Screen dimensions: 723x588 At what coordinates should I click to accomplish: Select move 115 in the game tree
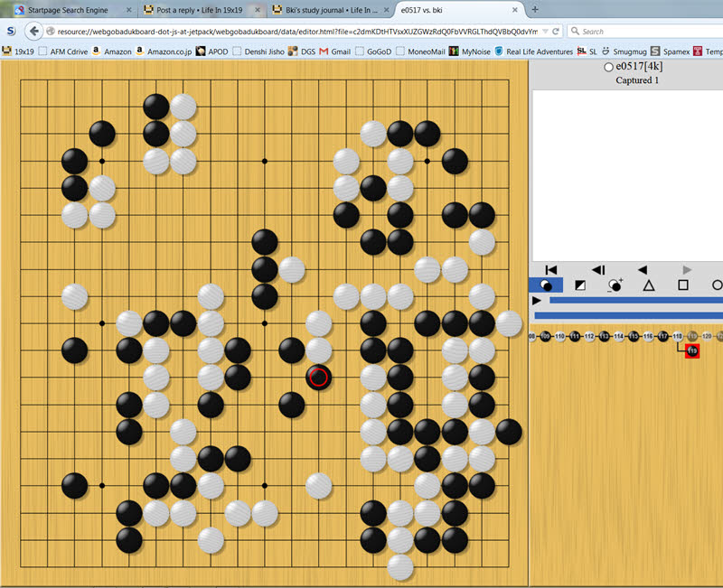point(634,337)
